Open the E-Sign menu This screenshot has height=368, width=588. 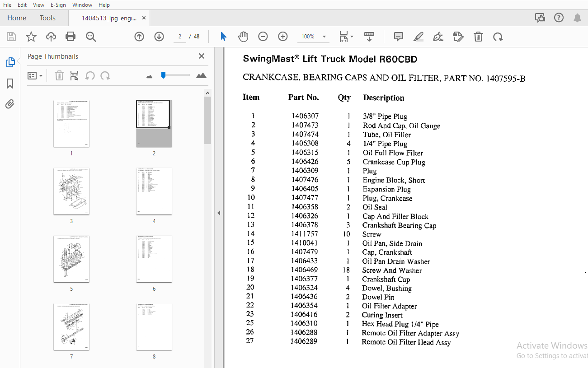click(x=58, y=5)
